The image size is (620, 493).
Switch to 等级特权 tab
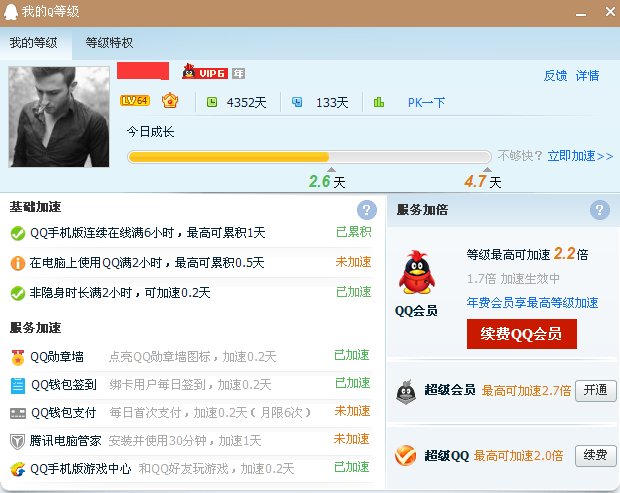(110, 43)
